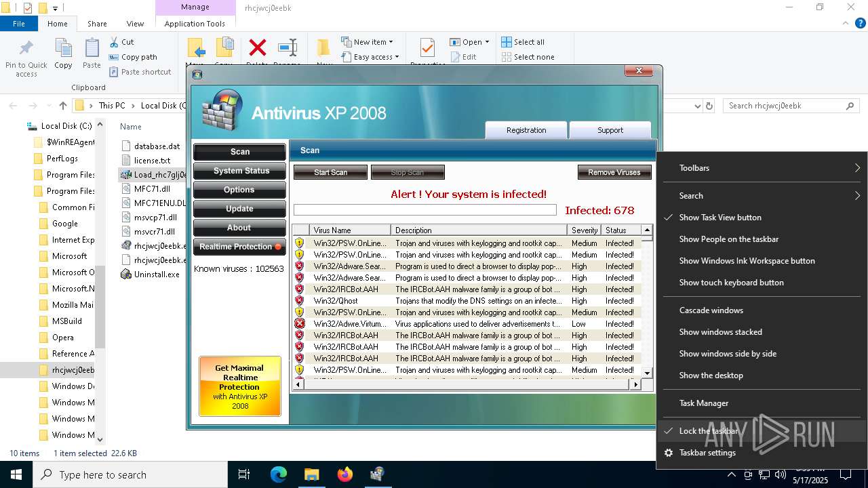Click the Paste shortcut icon
868x488 pixels.
tap(113, 72)
